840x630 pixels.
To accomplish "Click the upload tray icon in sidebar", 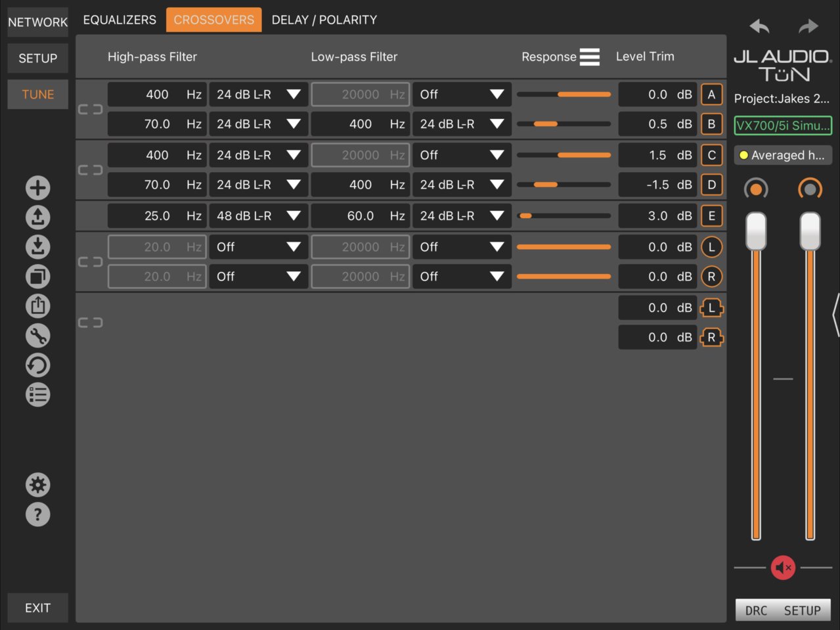I will pos(37,217).
